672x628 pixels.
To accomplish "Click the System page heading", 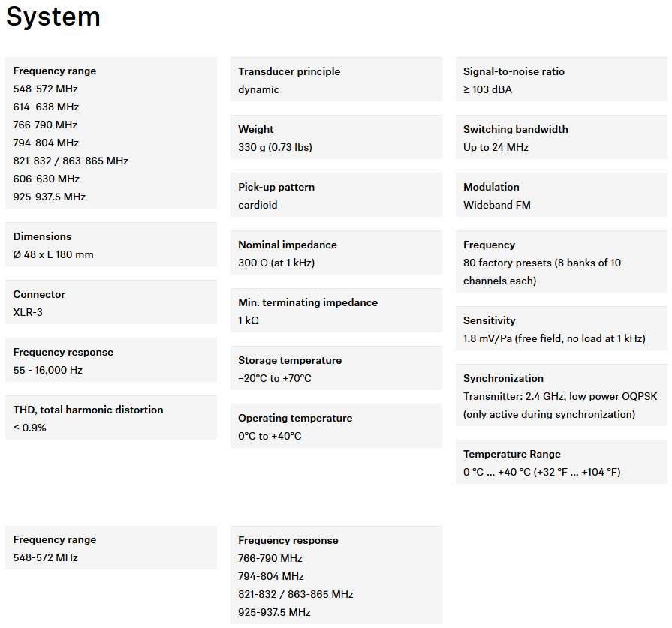I will click(53, 17).
